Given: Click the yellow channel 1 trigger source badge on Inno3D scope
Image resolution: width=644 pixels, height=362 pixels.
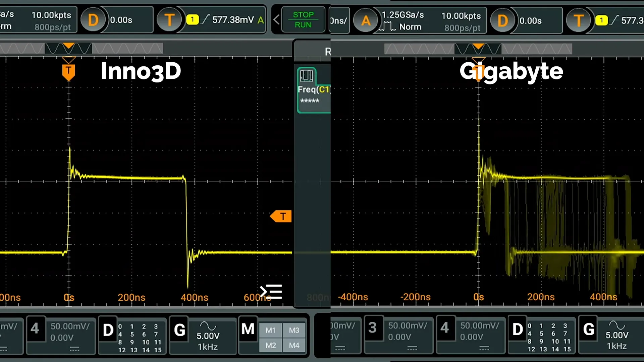Looking at the screenshot, I should (193, 20).
